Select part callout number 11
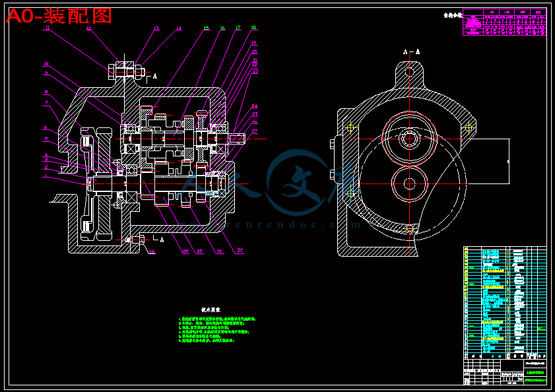The width and height of the screenshot is (555, 392). pos(48,27)
